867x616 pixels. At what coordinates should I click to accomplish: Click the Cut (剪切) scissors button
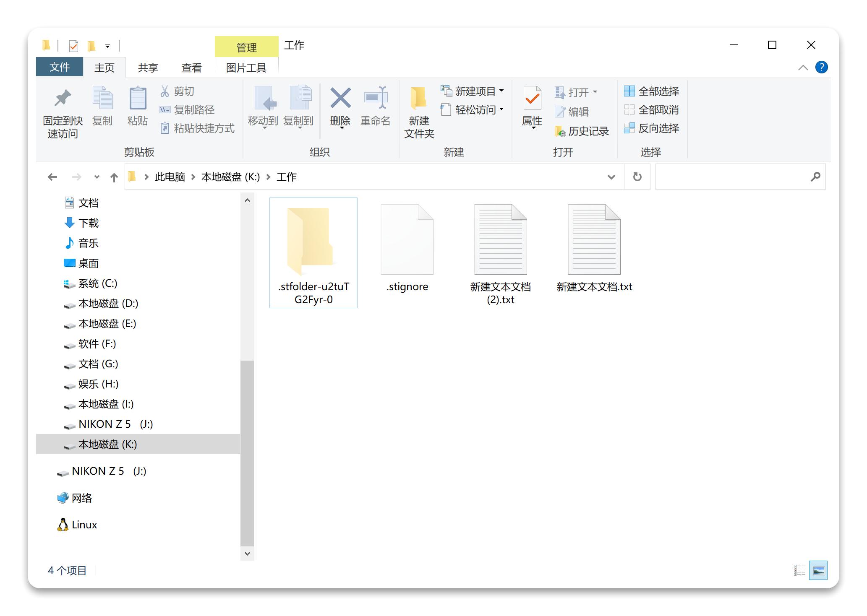177,91
